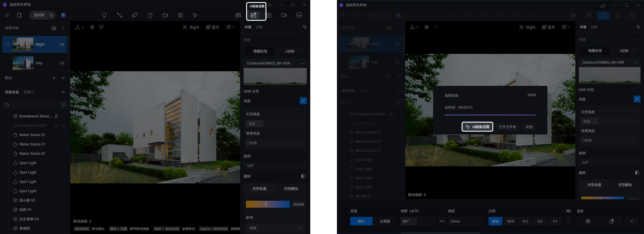Viewport: 644px width, 234px height.
Task: Click aperture render icon in right window
Action: point(588,221)
